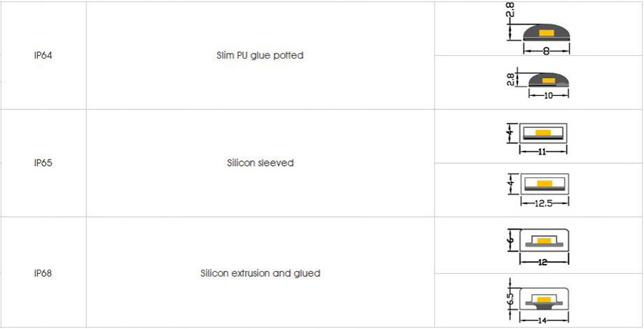644x329 pixels.
Task: Click the 8mm wide PU potted strip diagram
Action: coord(546,34)
